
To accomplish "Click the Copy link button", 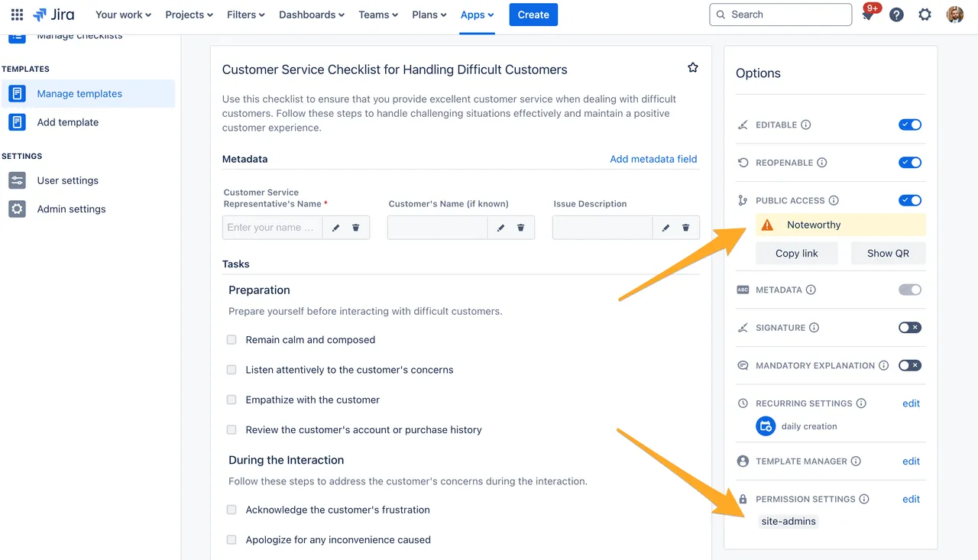I will tap(796, 254).
